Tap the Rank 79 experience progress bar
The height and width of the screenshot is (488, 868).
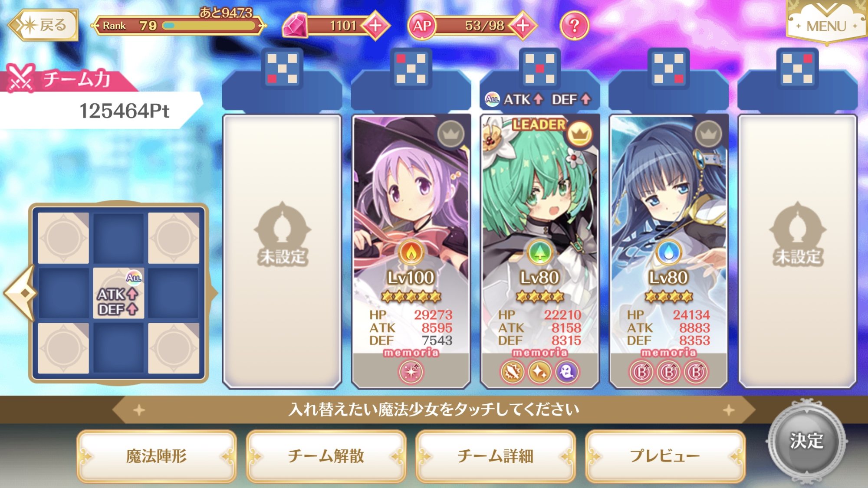tap(209, 26)
